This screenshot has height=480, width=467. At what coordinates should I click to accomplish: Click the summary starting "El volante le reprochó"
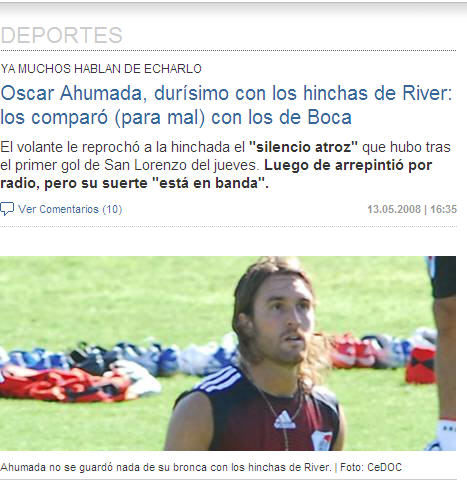point(225,165)
